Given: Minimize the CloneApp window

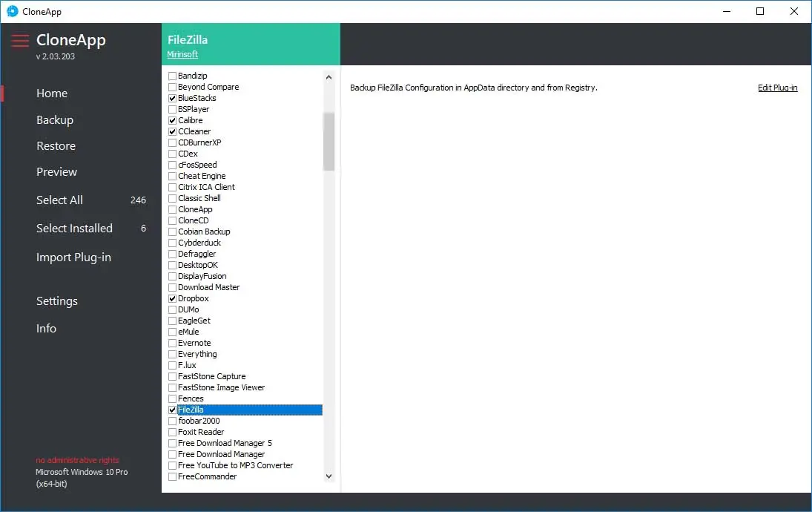Looking at the screenshot, I should [727, 11].
